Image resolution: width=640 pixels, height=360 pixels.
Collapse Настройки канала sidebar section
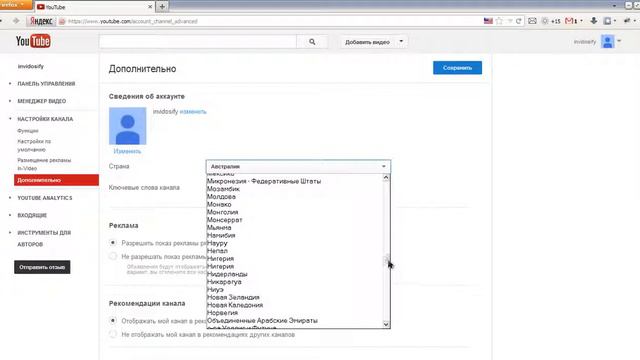click(45, 119)
